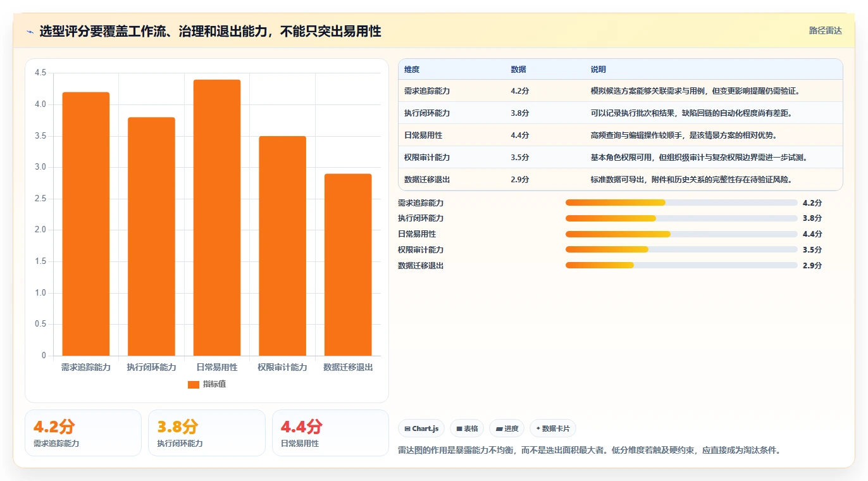Viewport: 868px width, 481px height.
Task: Click the 4.2分 value beside the progress bars
Action: (x=812, y=203)
